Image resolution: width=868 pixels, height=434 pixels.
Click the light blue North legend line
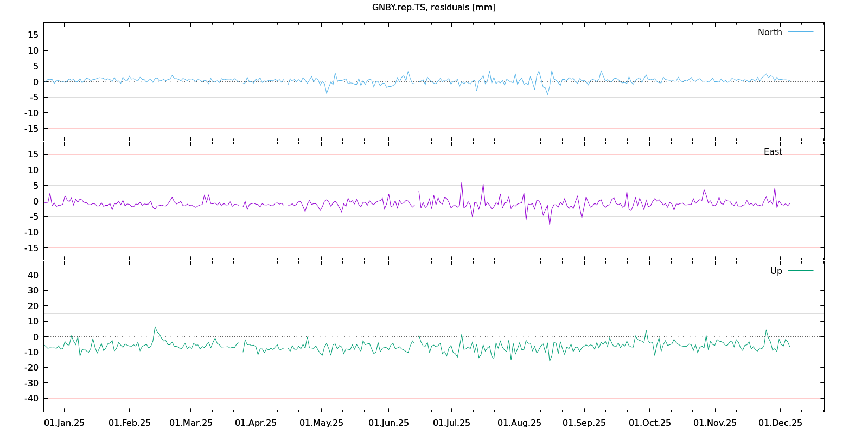(800, 33)
